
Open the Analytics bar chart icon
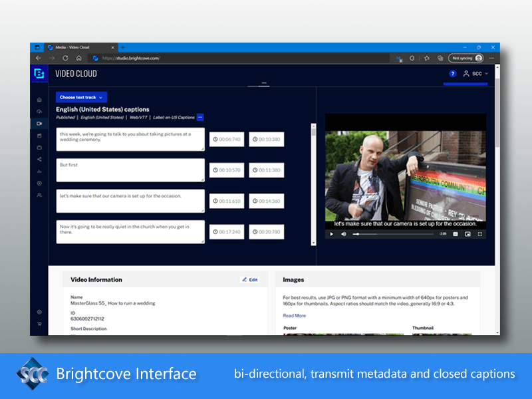tap(39, 172)
